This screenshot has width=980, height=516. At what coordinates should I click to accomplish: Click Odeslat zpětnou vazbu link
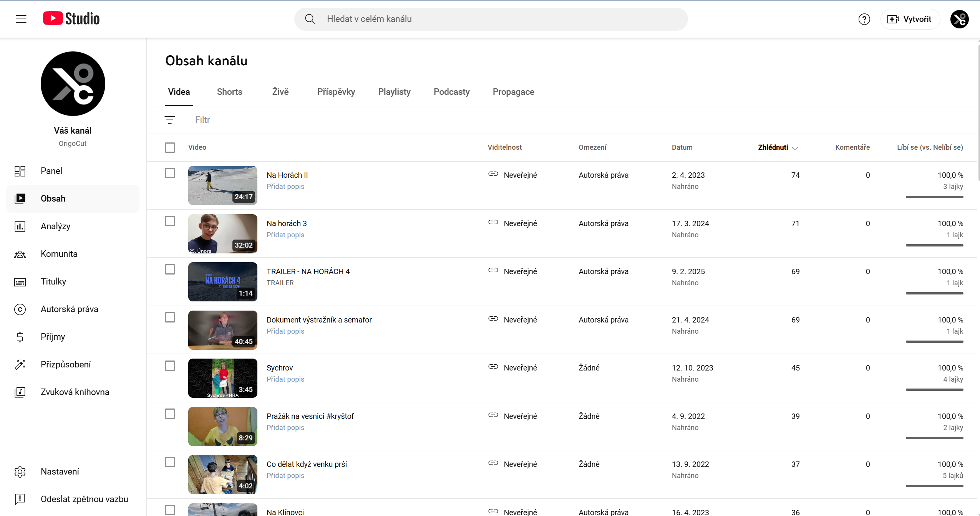point(84,499)
